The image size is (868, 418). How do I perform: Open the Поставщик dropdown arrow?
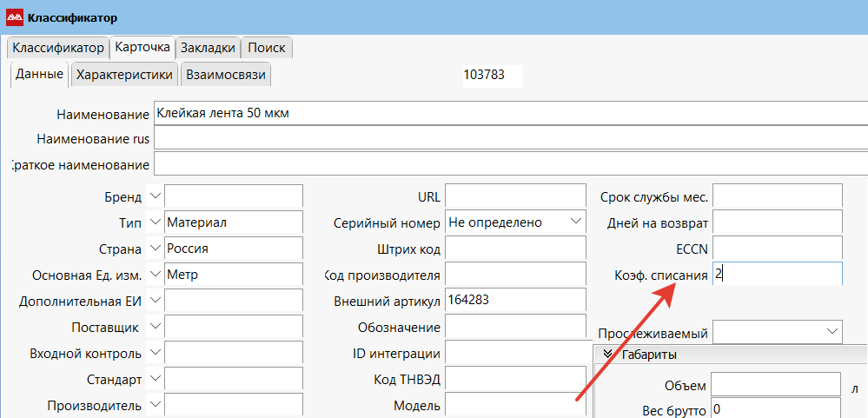tap(155, 327)
